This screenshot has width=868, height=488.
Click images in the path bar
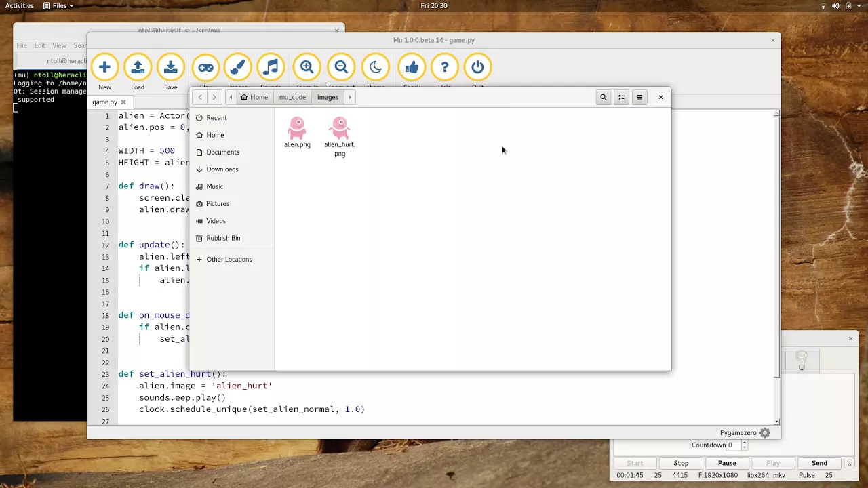click(x=328, y=97)
